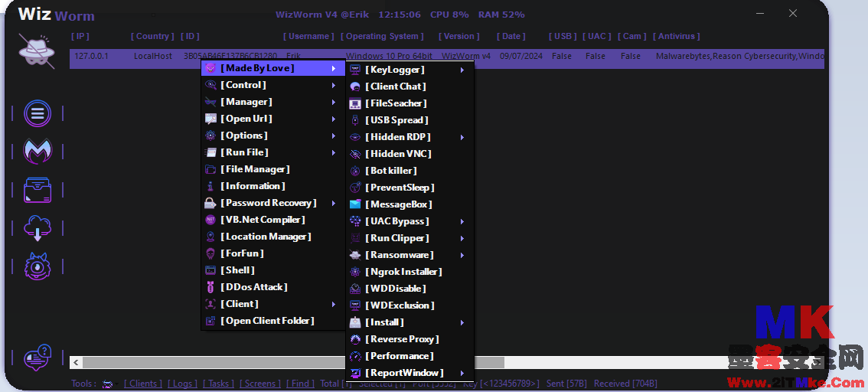868x392 pixels.
Task: Click the Information icon in the context menu
Action: tap(210, 186)
